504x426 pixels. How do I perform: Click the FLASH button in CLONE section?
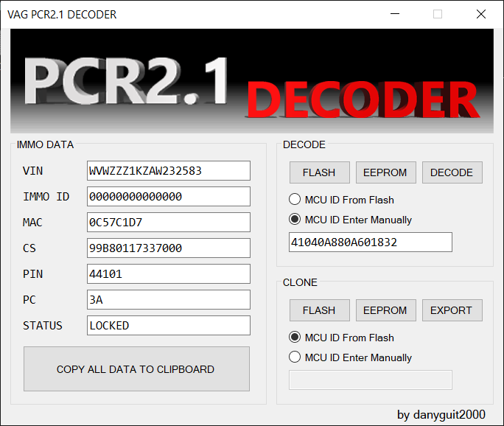[319, 310]
